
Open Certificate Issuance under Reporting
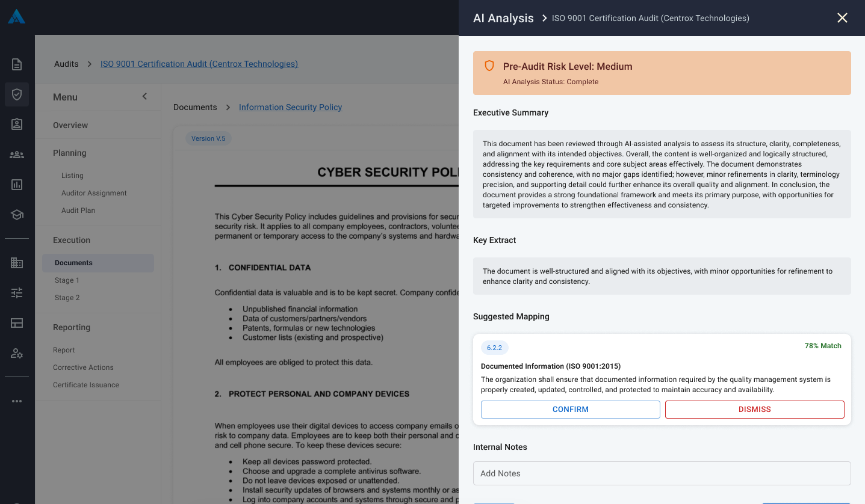(x=86, y=385)
